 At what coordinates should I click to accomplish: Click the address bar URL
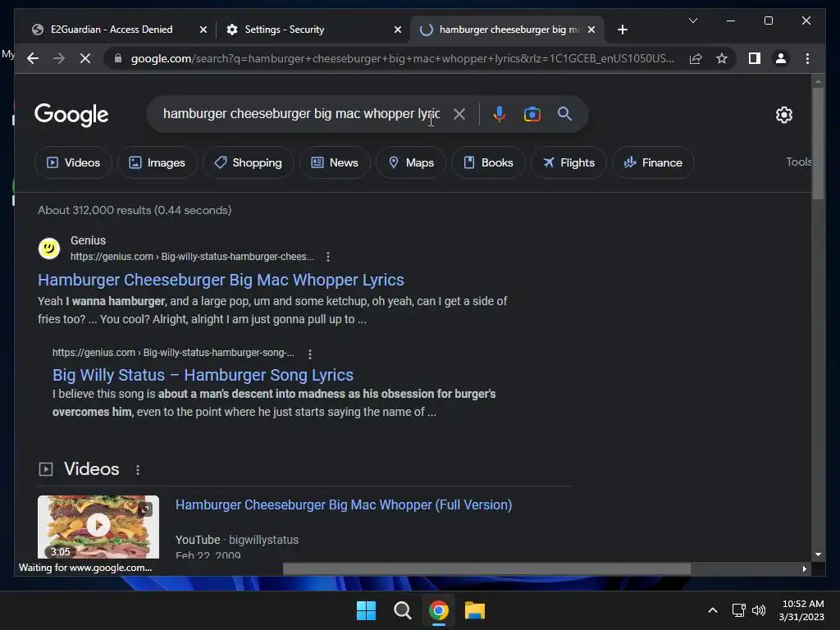402,58
